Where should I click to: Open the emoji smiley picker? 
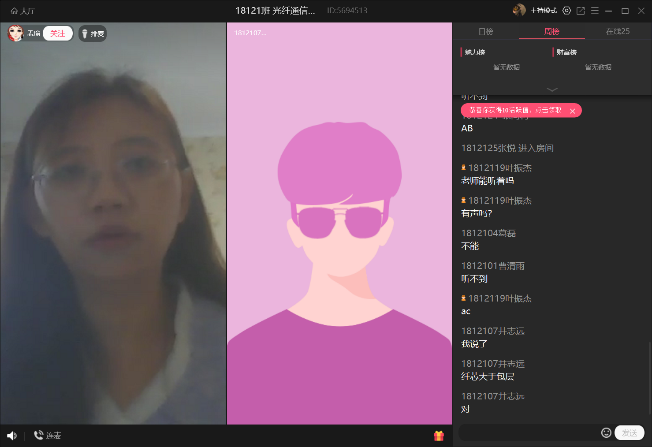tap(606, 433)
